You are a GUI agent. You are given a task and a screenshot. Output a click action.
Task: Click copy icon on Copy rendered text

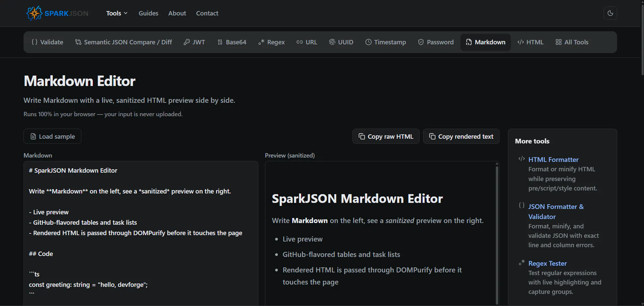tap(432, 136)
